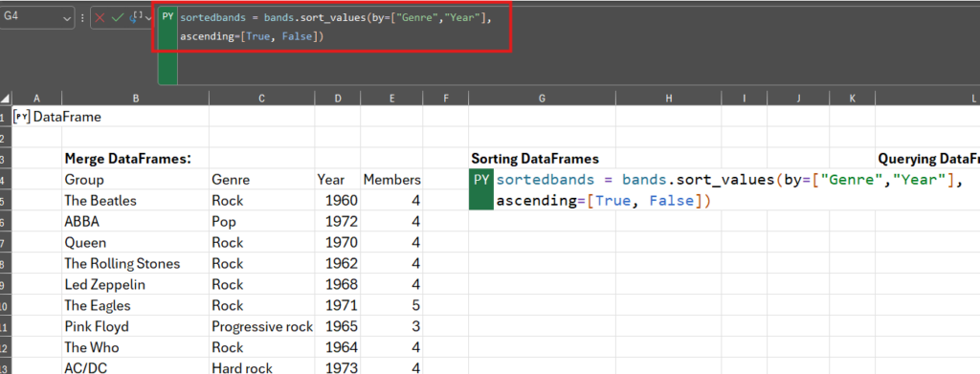Viewport: 980px width, 374px height.
Task: Select the 'The Beatles' cell
Action: click(136, 201)
